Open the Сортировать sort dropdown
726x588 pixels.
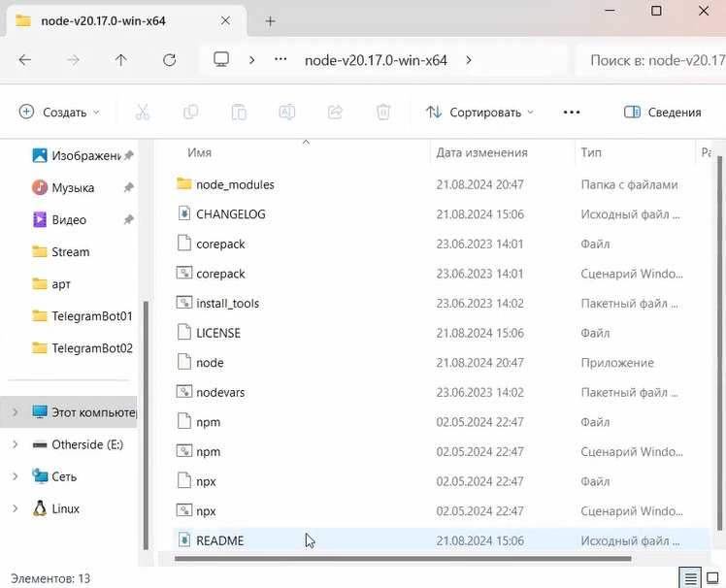tap(479, 113)
